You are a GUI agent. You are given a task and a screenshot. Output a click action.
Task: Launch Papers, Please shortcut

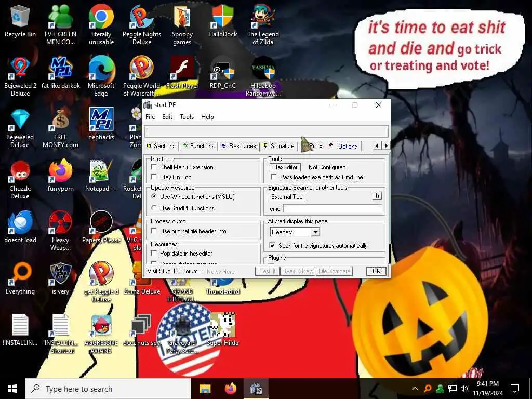101,227
